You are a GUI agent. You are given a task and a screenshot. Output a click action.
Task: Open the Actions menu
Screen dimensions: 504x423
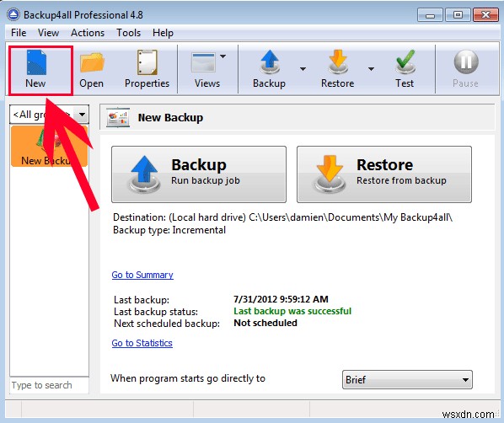point(88,33)
